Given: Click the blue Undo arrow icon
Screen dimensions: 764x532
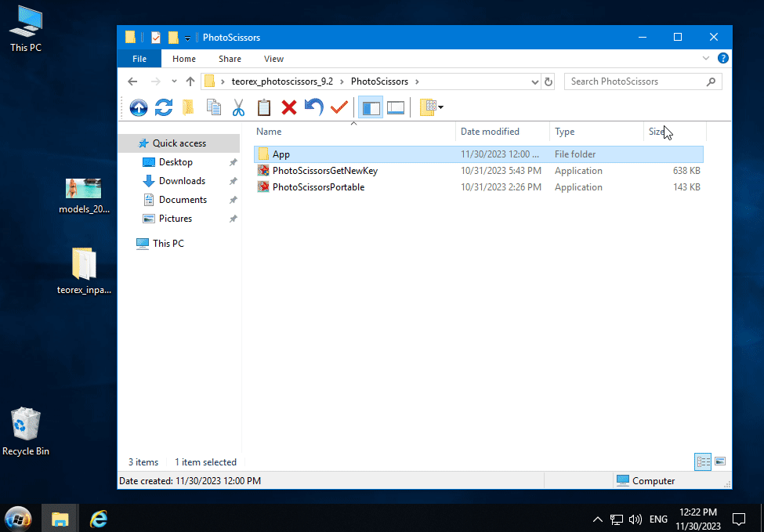Looking at the screenshot, I should [313, 107].
